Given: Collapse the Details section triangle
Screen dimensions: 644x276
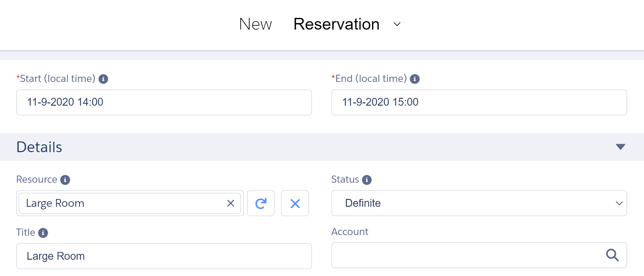Looking at the screenshot, I should coord(620,147).
